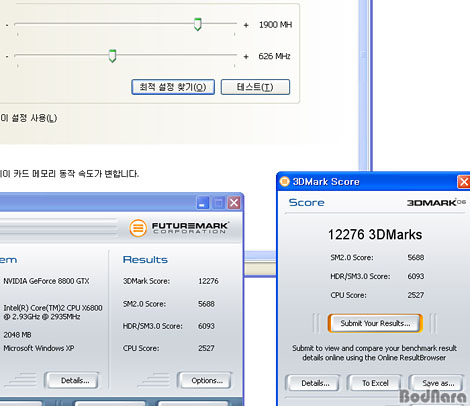Viewport: 470px width, 406px height.
Task: Click 3DMark Score value 12276 in Results
Action: 208,281
